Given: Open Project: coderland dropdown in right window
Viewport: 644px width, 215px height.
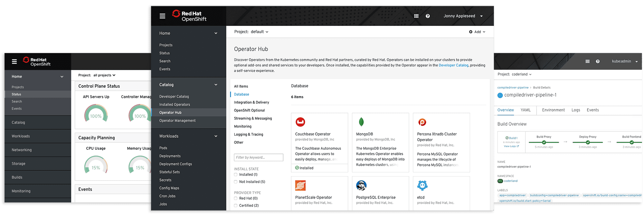Looking at the screenshot, I should [x=515, y=74].
